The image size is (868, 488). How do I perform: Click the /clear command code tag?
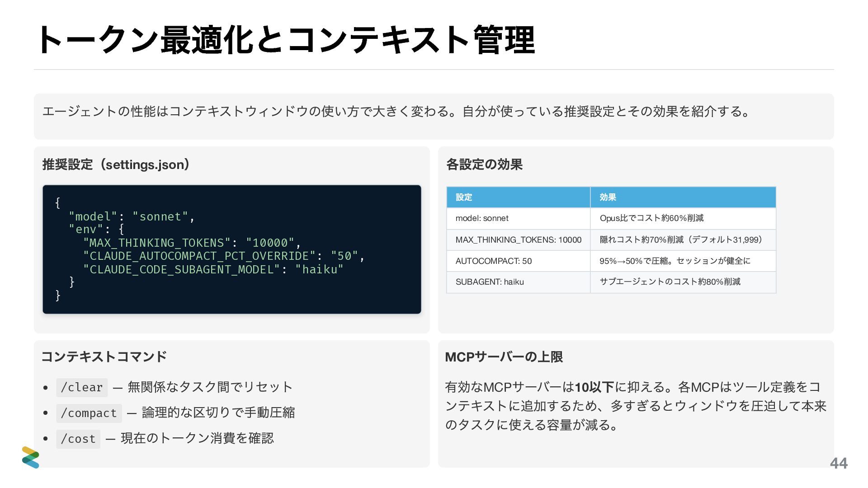[82, 388]
